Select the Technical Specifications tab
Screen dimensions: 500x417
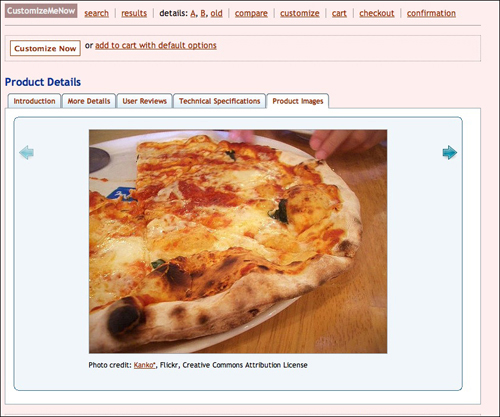pyautogui.click(x=219, y=101)
